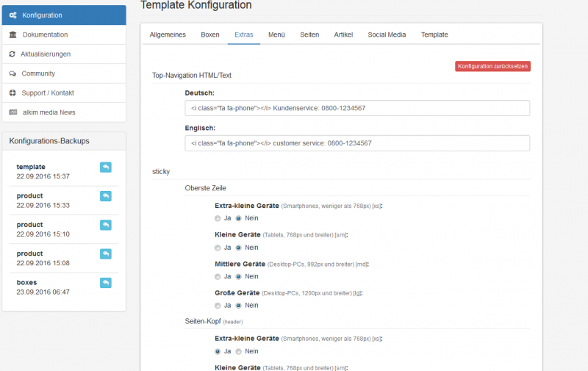Select Nein for Oberste Zeile Extra-kleine Geräte
The width and height of the screenshot is (588, 371).
(238, 218)
